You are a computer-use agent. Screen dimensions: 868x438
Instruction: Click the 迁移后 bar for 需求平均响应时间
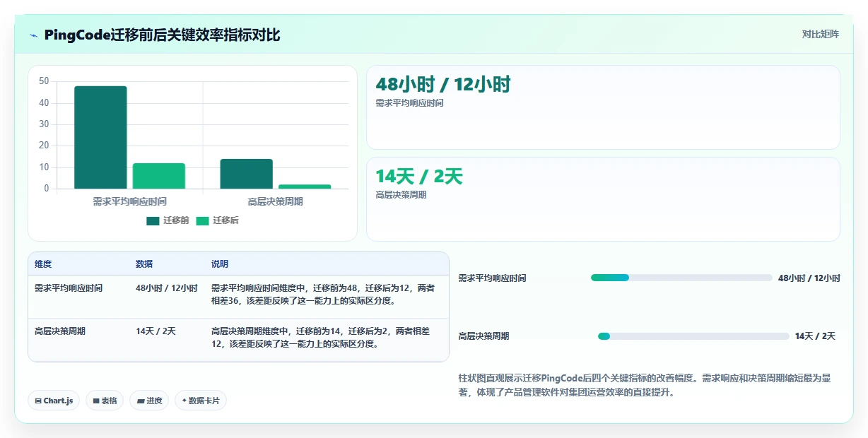(159, 177)
